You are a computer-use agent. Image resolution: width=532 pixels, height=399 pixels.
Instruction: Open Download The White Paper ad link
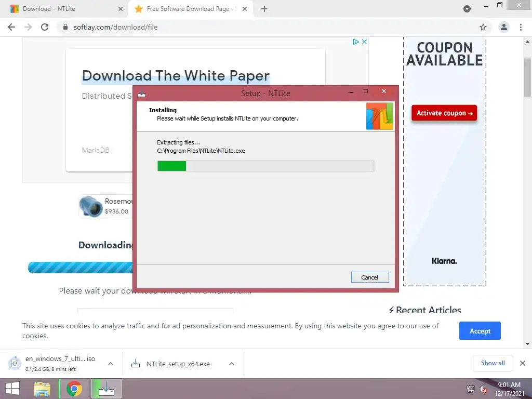176,76
